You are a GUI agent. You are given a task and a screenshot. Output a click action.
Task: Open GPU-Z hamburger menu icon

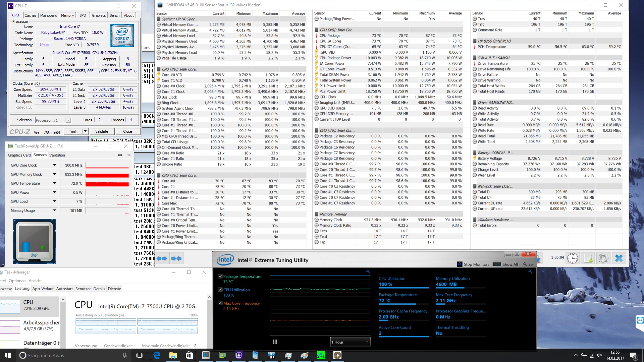click(129, 155)
